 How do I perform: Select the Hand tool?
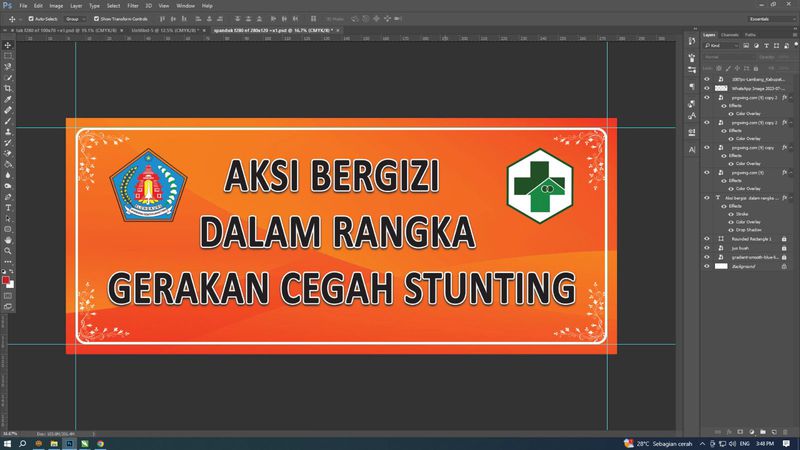(x=8, y=240)
